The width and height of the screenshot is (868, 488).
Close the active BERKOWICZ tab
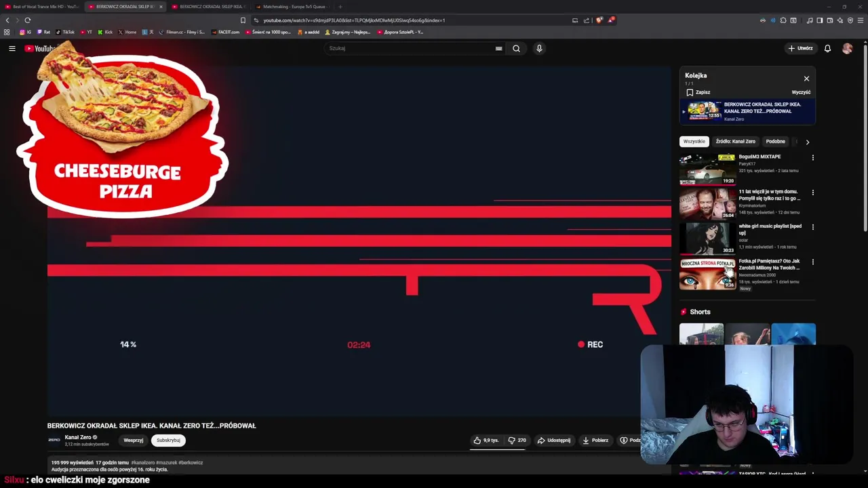click(x=161, y=7)
